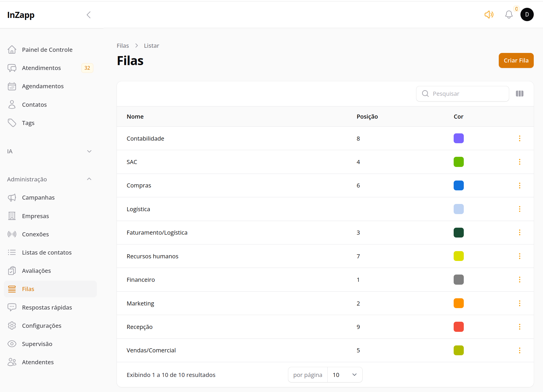543x392 pixels.
Task: Open the options menu for Financeiro row
Action: click(x=520, y=279)
